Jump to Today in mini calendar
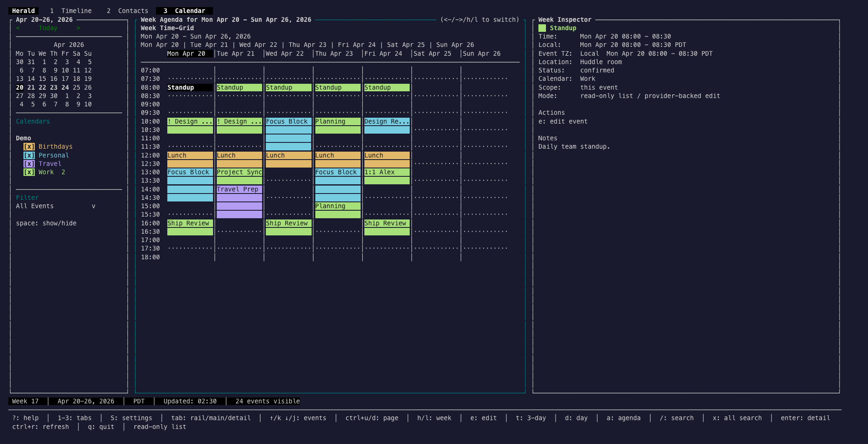 point(48,28)
